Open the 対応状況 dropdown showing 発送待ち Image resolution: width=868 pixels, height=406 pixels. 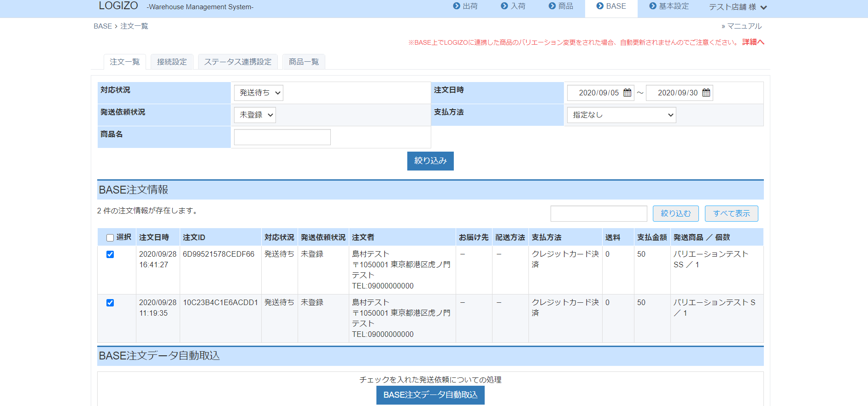point(258,93)
